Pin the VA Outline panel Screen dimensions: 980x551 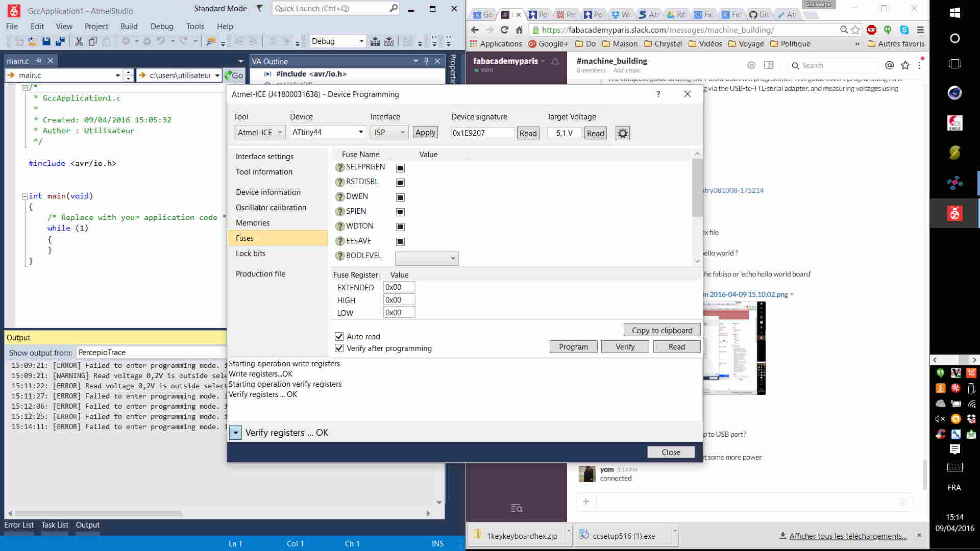coord(426,61)
